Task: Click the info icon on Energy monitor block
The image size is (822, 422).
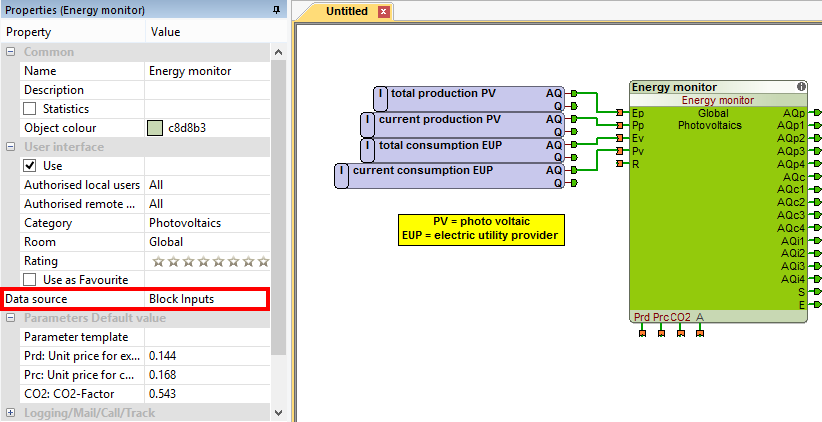Action: click(801, 87)
